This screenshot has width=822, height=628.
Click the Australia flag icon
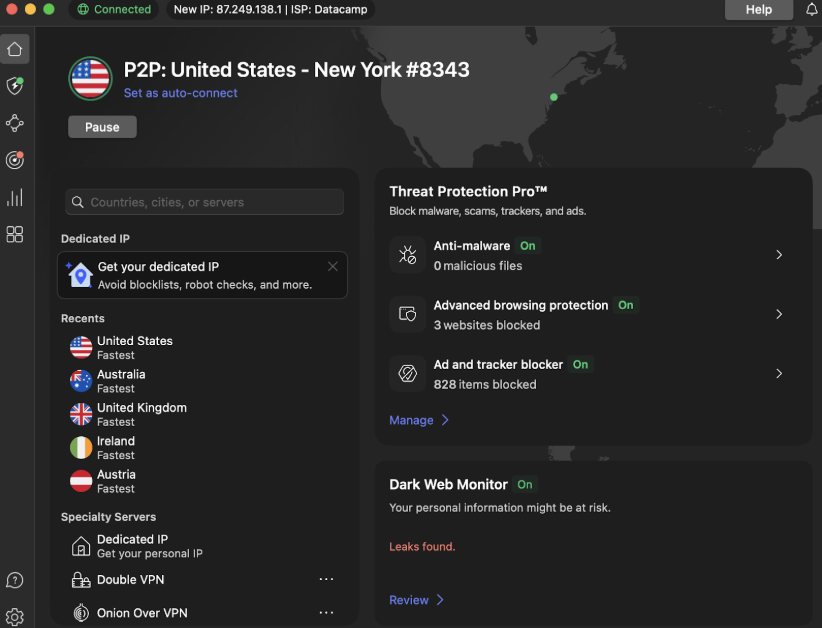point(81,381)
